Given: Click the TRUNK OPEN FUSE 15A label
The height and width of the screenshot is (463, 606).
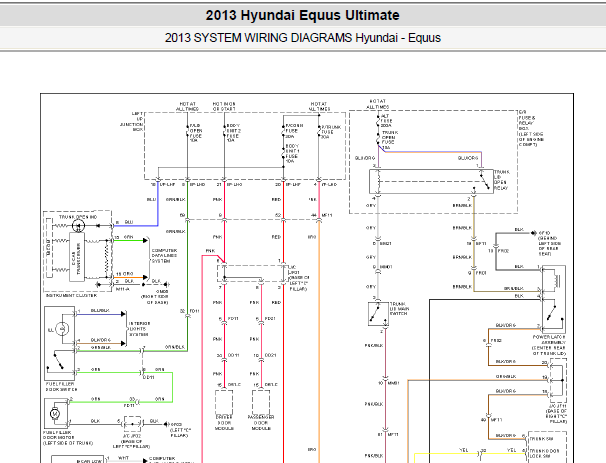Looking at the screenshot, I should 390,140.
